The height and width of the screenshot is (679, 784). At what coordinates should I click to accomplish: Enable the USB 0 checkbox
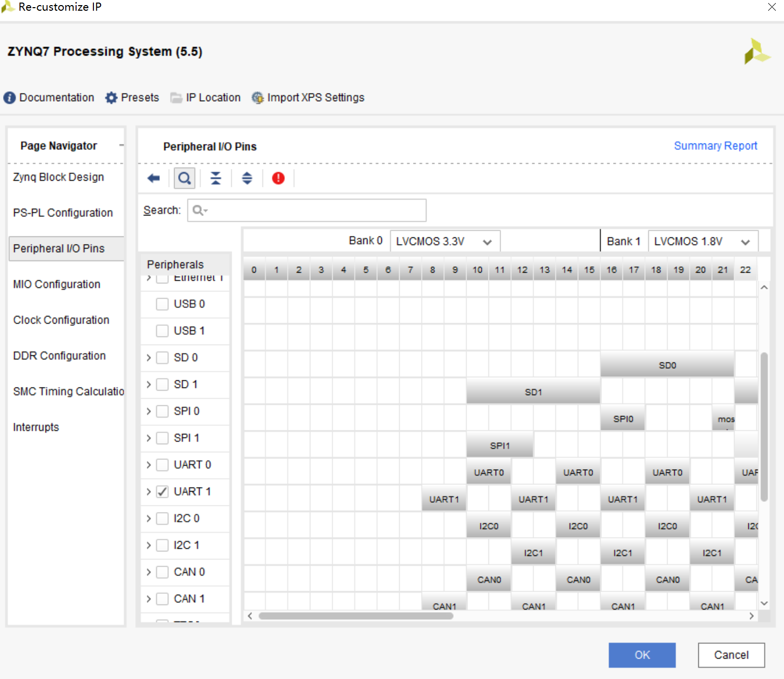tap(162, 304)
